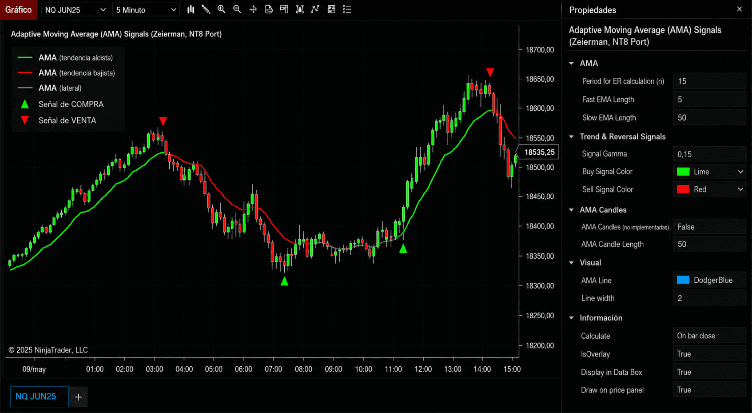Image resolution: width=752 pixels, height=413 pixels.
Task: Click the 09/may date axis label
Action: tap(34, 369)
